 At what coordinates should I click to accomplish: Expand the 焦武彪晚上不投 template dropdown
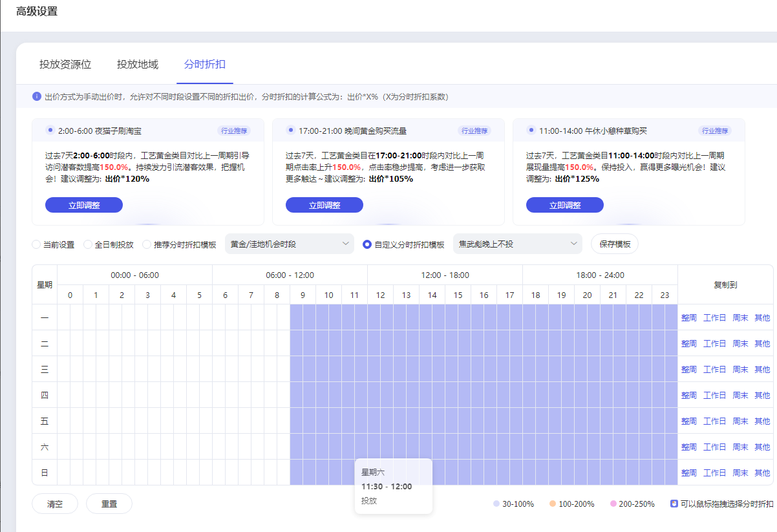tap(518, 244)
